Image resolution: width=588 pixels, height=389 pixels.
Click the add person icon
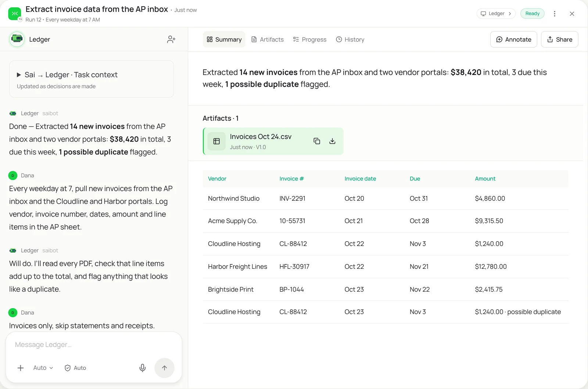[x=171, y=39]
